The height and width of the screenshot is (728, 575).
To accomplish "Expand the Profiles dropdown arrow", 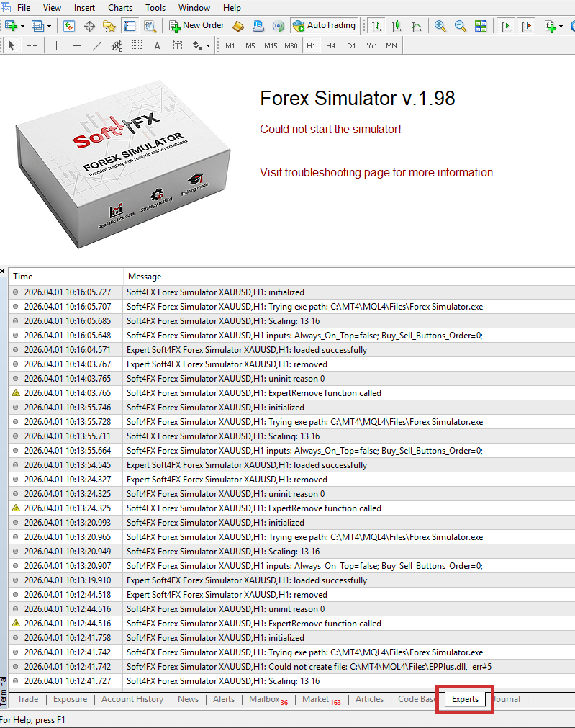I will (x=49, y=27).
